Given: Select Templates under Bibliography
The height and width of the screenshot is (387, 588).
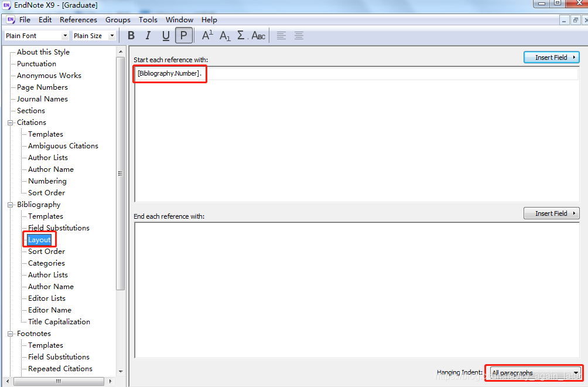Looking at the screenshot, I should pyautogui.click(x=45, y=216).
